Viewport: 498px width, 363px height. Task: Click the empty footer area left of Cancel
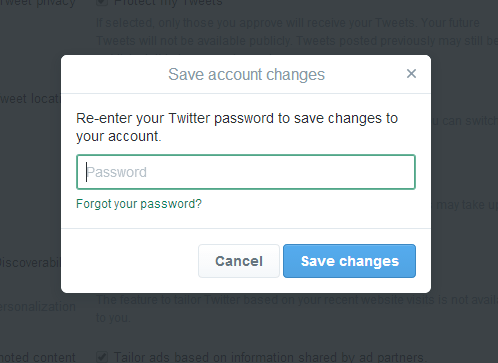coord(130,261)
